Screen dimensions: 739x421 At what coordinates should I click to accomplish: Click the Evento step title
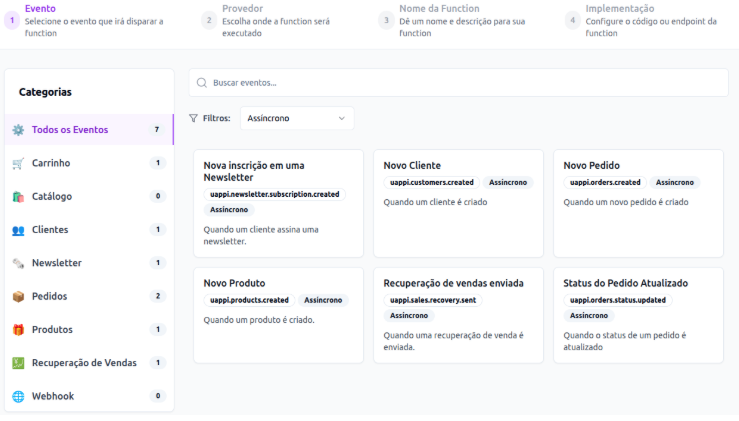pyautogui.click(x=40, y=8)
